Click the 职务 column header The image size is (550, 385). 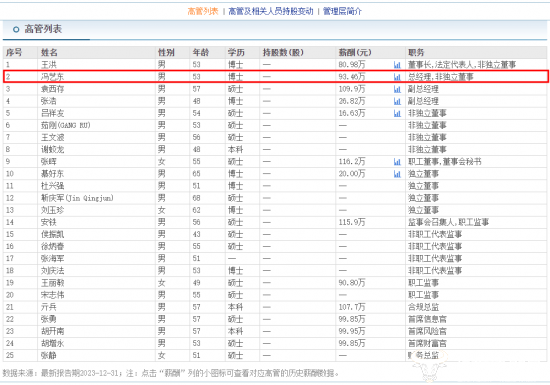[x=416, y=53]
